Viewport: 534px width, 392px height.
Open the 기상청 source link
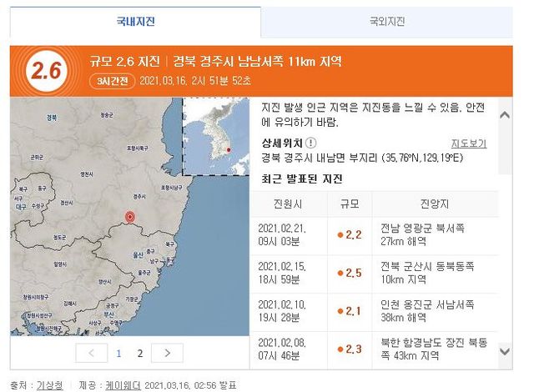[x=47, y=385]
